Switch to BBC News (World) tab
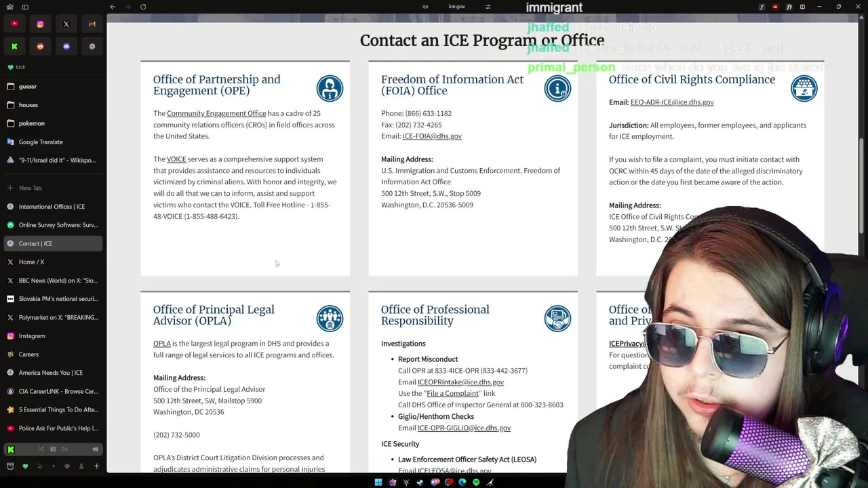 pos(53,280)
